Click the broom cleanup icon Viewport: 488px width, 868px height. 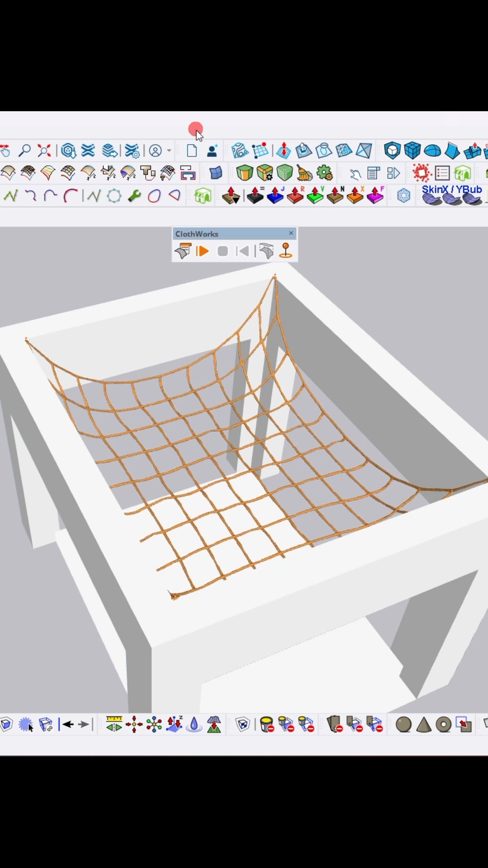tap(305, 173)
